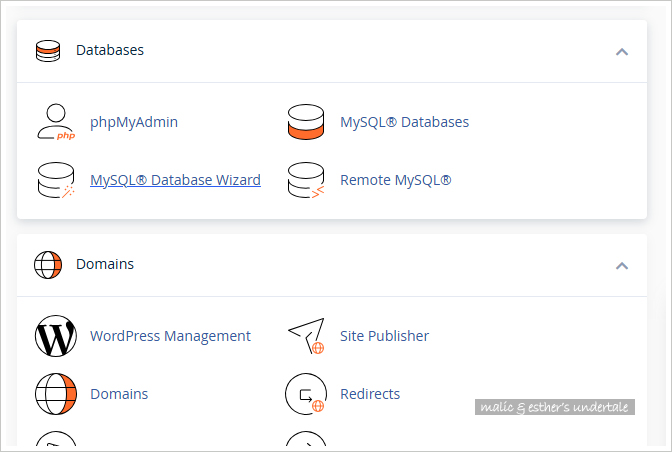Screen dimensions: 672x452
Task: Open the MySQL® Databases link
Action: (404, 123)
